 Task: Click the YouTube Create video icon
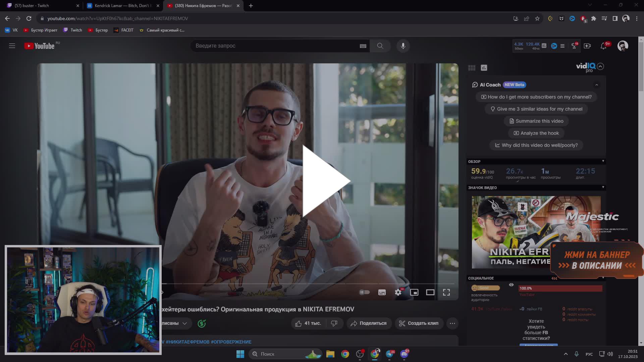coord(587,46)
